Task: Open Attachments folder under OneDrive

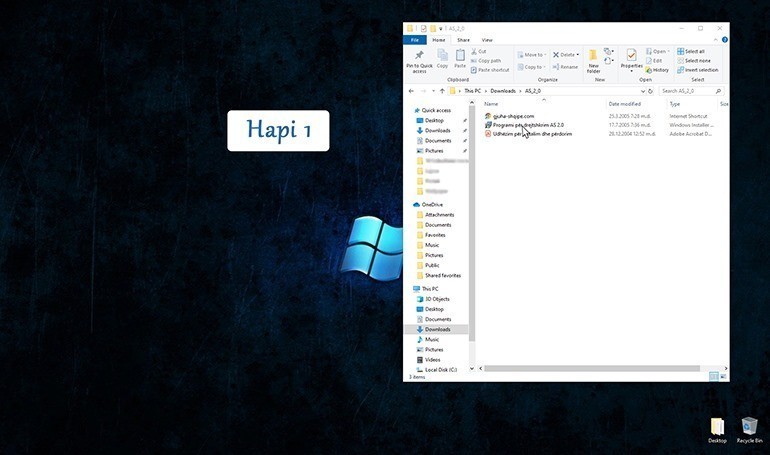Action: point(436,214)
